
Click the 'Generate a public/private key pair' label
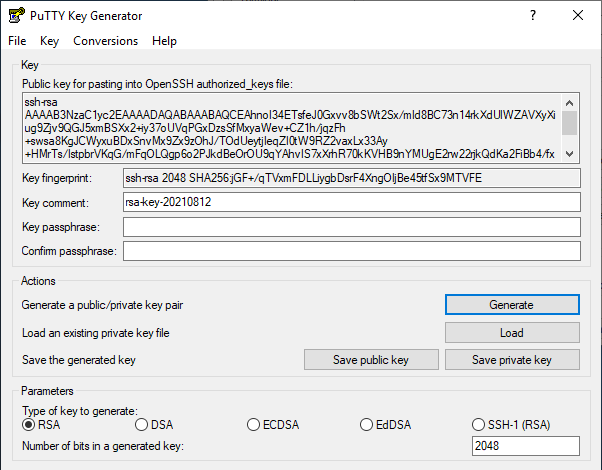102,305
